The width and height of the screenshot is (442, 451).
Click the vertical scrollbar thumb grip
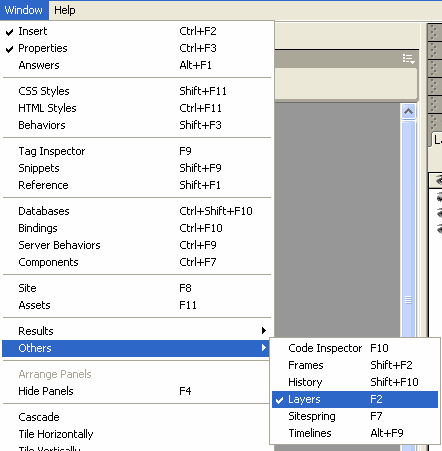tap(408, 300)
